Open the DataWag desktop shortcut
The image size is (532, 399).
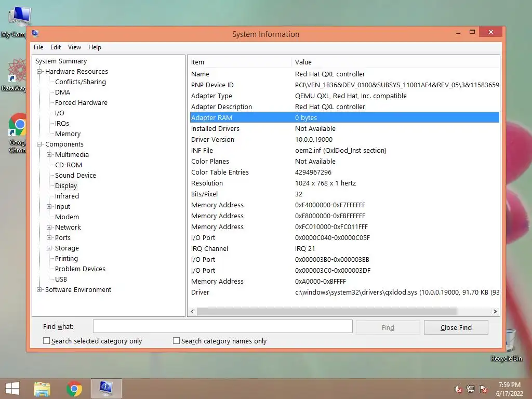[15, 74]
